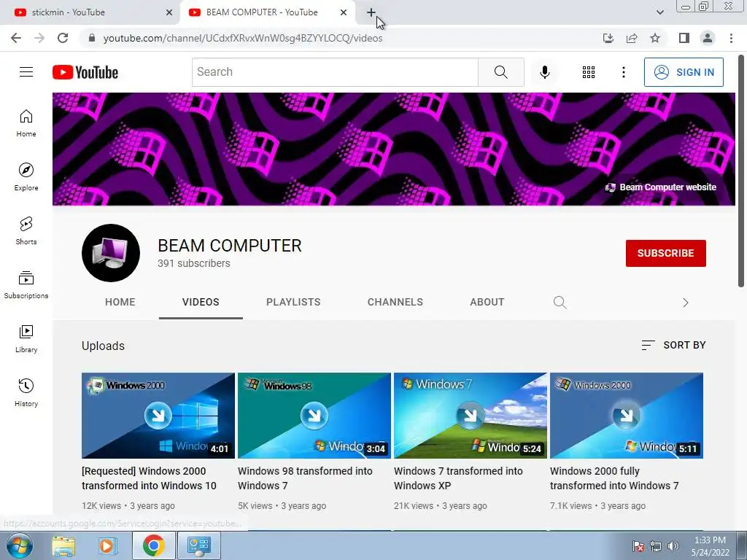Open 'Windows 2000 fully transformed into Windows 7' title
Image resolution: width=747 pixels, height=560 pixels.
(x=614, y=478)
